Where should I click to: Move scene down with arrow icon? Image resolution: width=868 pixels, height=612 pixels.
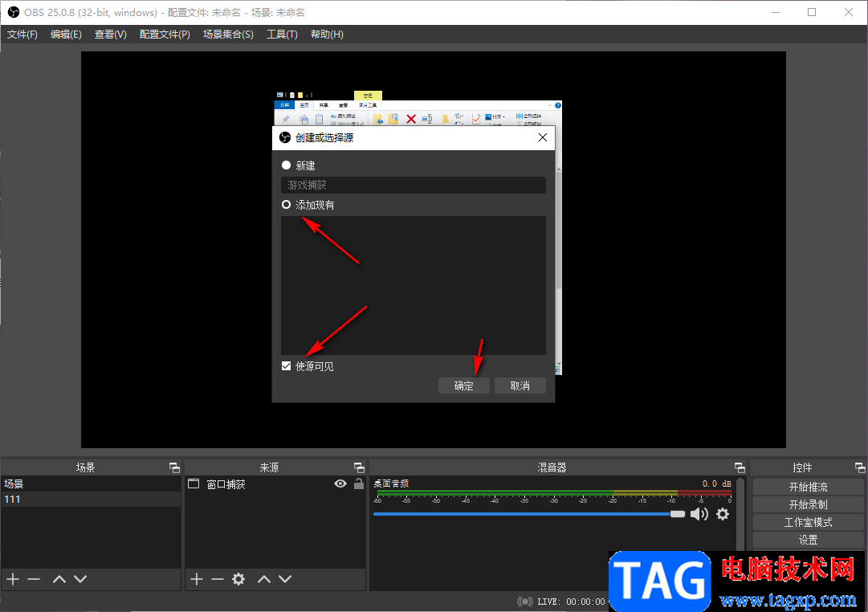80,579
